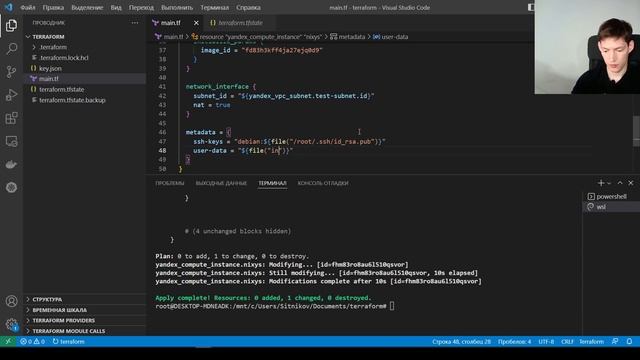Click line and column indicator Строка 48
The image size is (640, 360).
tap(461, 341)
